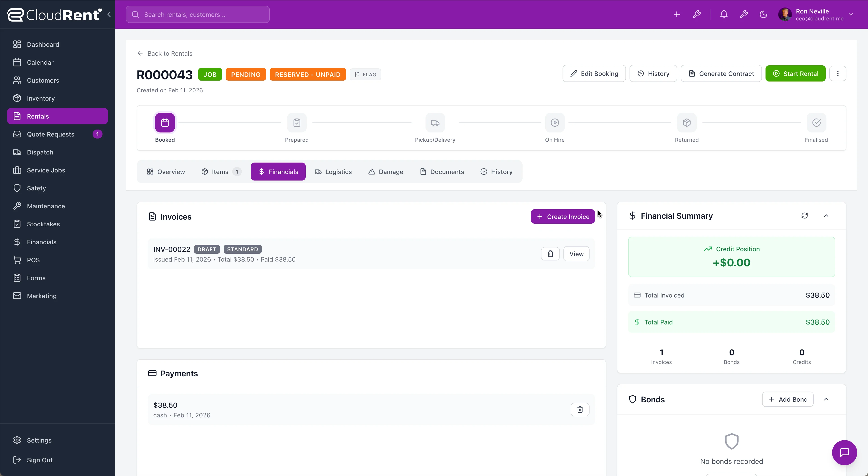Open the Documents tab
Image resolution: width=868 pixels, height=476 pixels.
(x=442, y=171)
